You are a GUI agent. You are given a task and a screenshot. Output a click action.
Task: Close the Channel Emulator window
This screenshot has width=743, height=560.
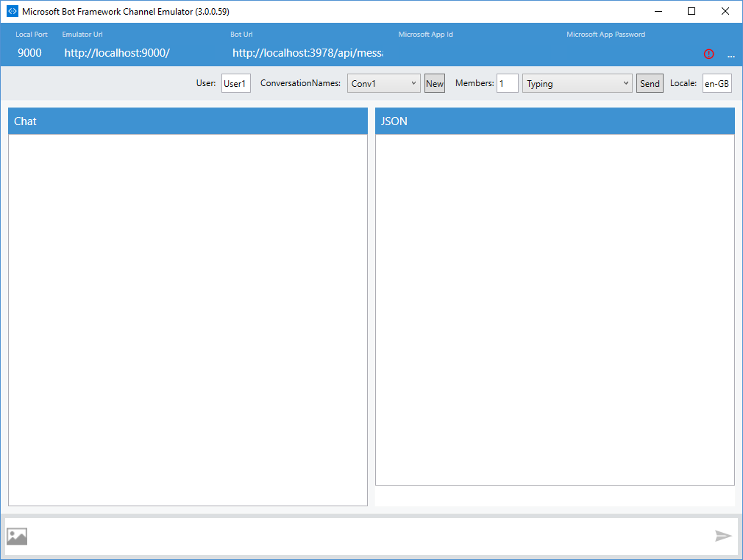(725, 11)
